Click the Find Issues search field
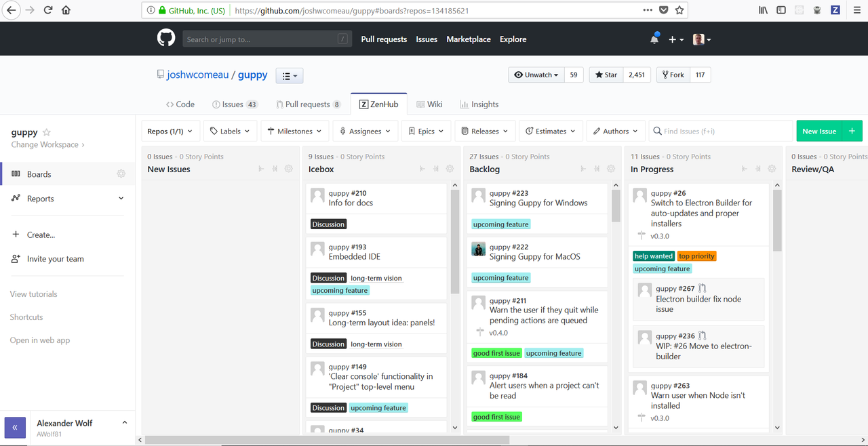 pos(722,131)
